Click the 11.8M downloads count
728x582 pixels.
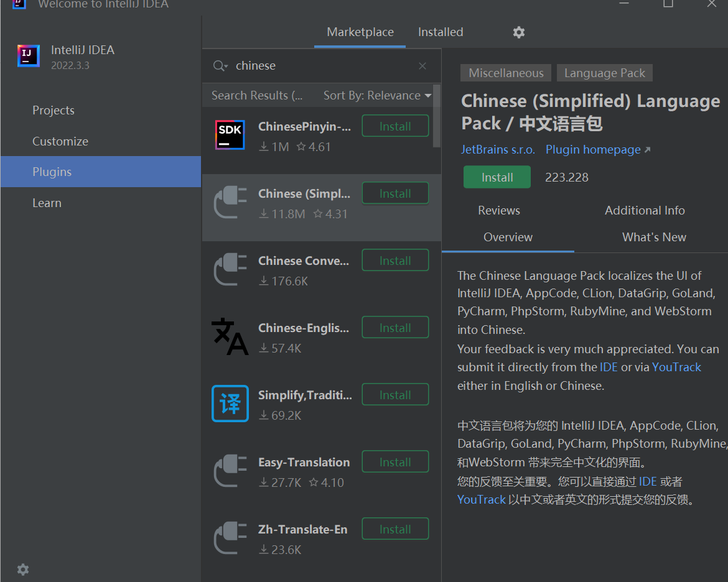click(x=282, y=214)
